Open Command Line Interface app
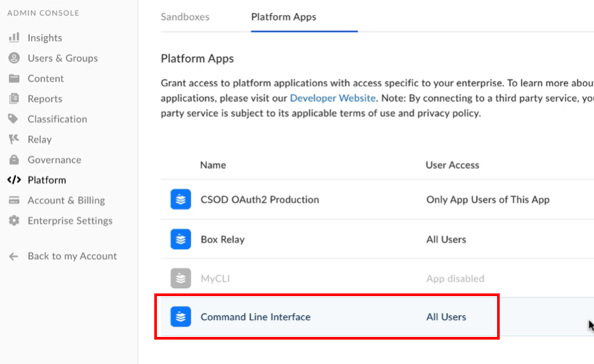 coord(255,317)
